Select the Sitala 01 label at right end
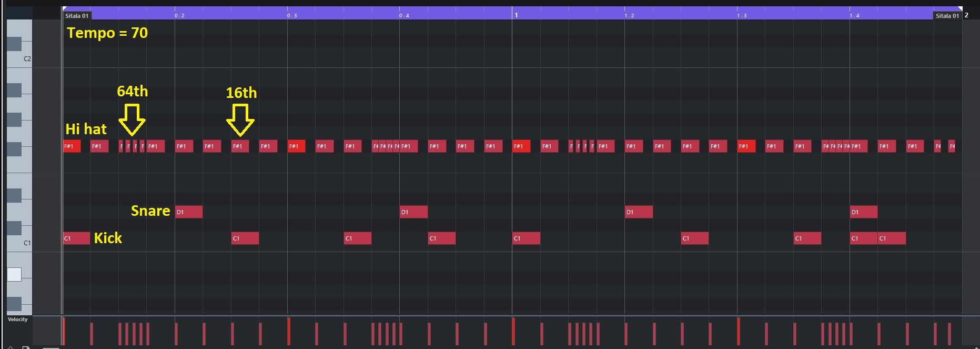Image resolution: width=980 pixels, height=349 pixels. point(947,16)
